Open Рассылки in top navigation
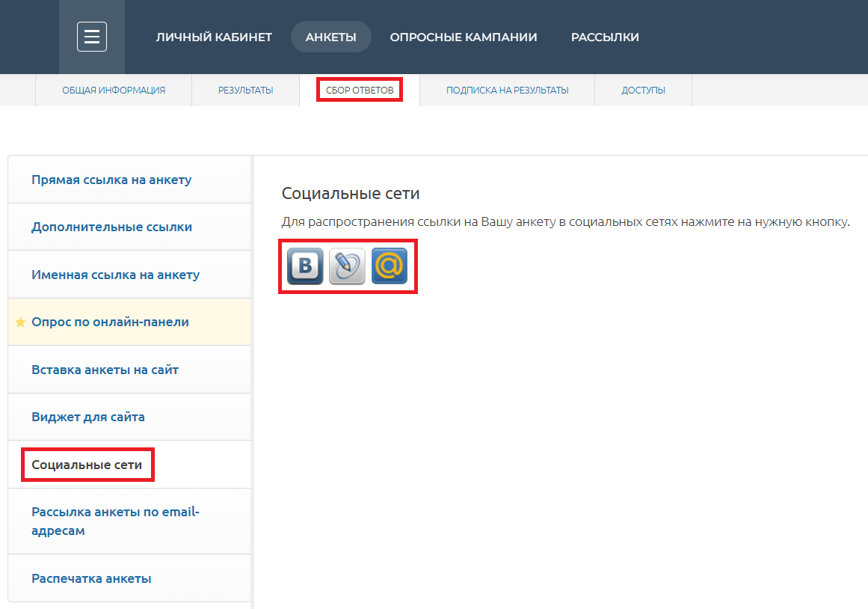 [x=605, y=37]
